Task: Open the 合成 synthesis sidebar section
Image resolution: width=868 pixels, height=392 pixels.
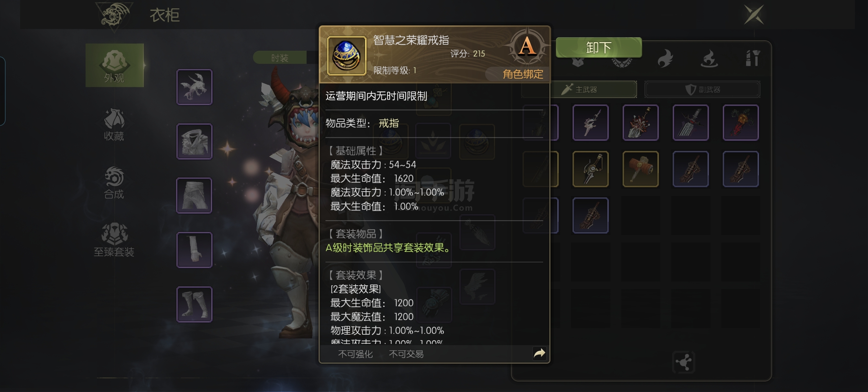Action: [114, 182]
